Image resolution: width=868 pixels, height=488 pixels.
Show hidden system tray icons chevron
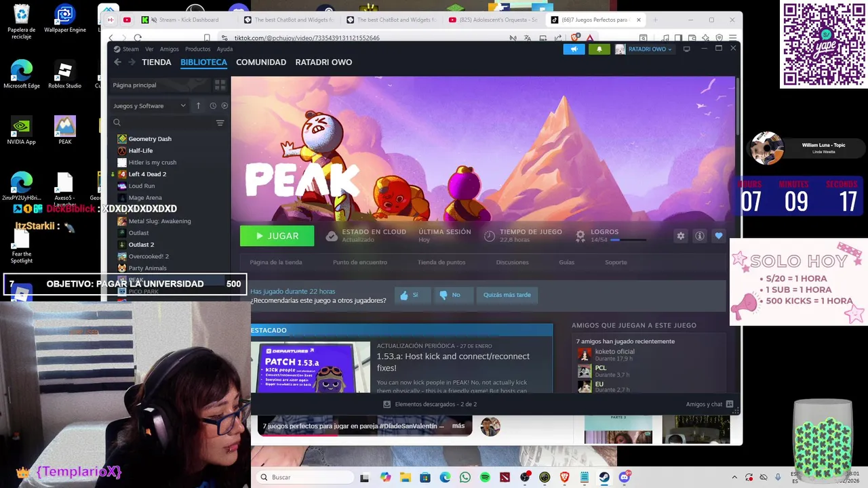[x=734, y=477]
